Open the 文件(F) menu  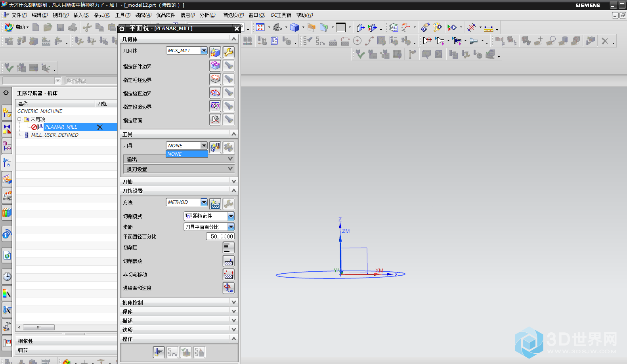click(19, 15)
